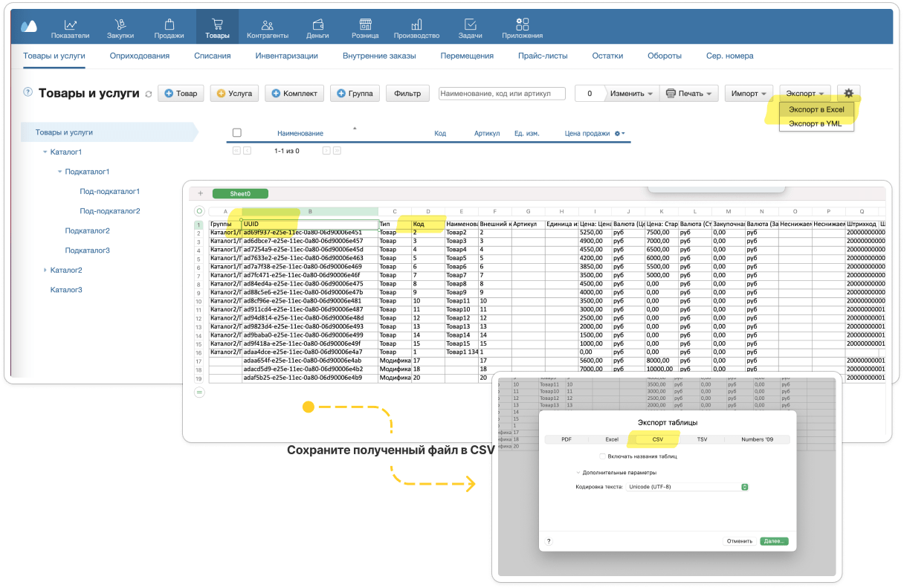Select PDF format tab in export dialog

(566, 439)
